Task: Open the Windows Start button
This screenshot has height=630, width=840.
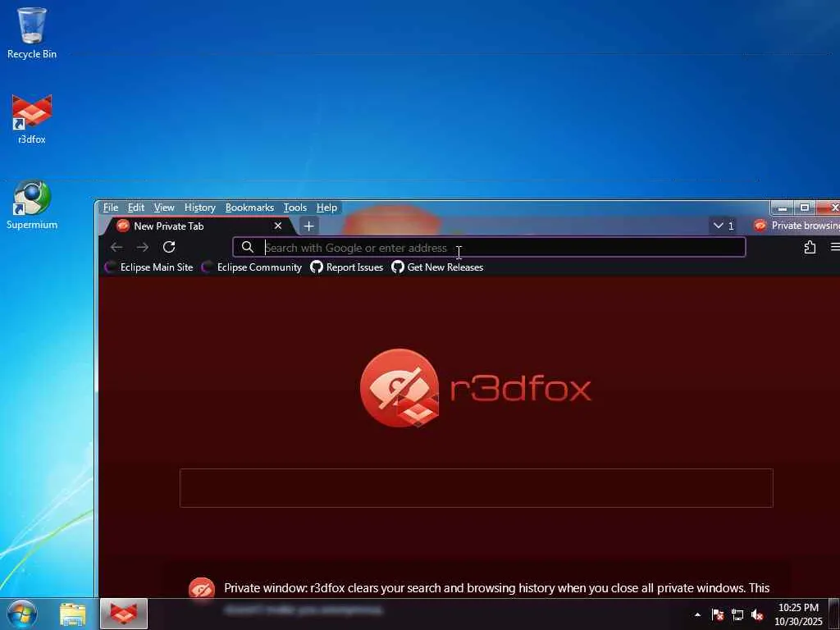Action: (x=22, y=614)
